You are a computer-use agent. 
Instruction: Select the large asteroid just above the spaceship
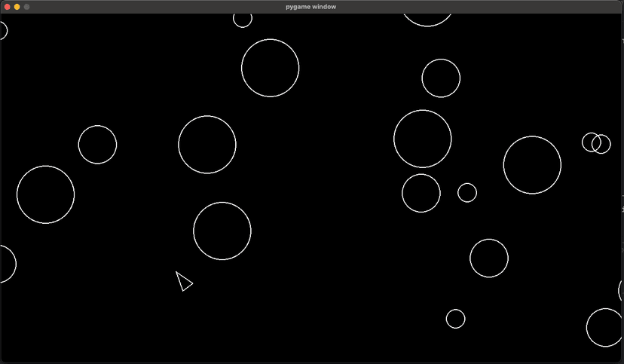[222, 231]
